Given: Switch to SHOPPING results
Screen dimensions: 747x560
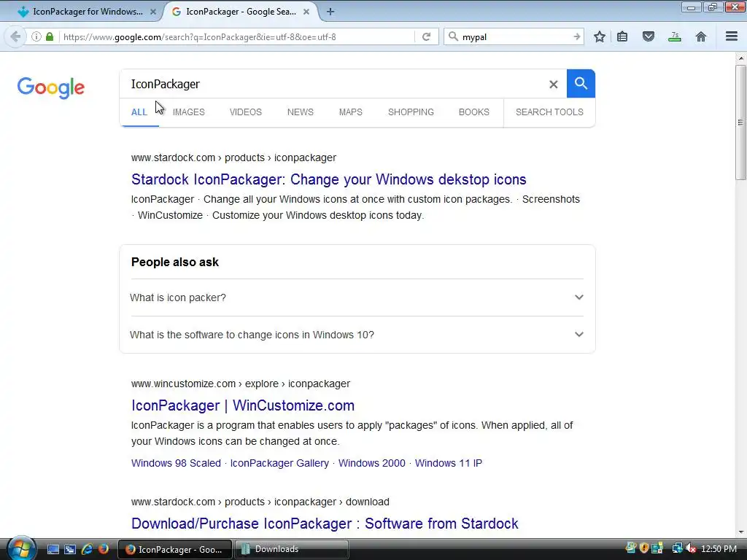Looking at the screenshot, I should click(411, 112).
